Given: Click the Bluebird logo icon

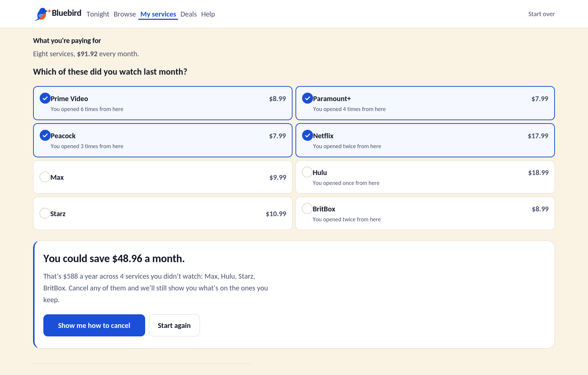Looking at the screenshot, I should click(42, 14).
